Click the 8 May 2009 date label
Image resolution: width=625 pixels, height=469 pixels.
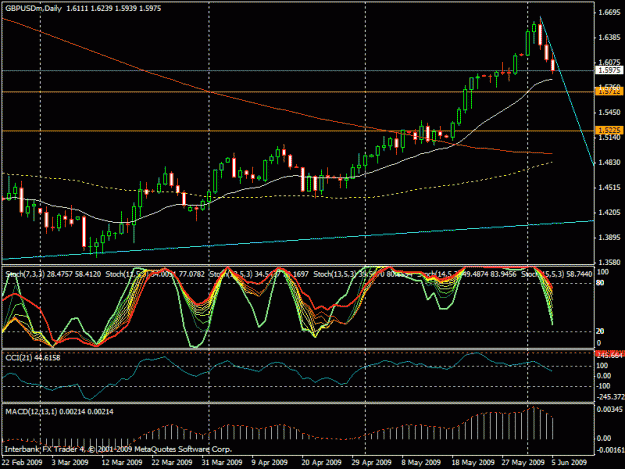tap(421, 462)
